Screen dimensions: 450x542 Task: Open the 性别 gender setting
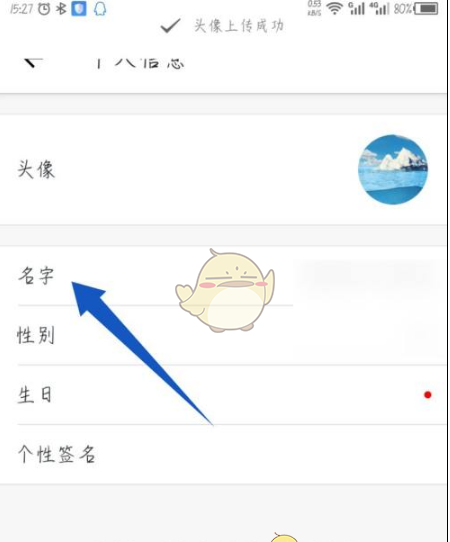coord(223,335)
